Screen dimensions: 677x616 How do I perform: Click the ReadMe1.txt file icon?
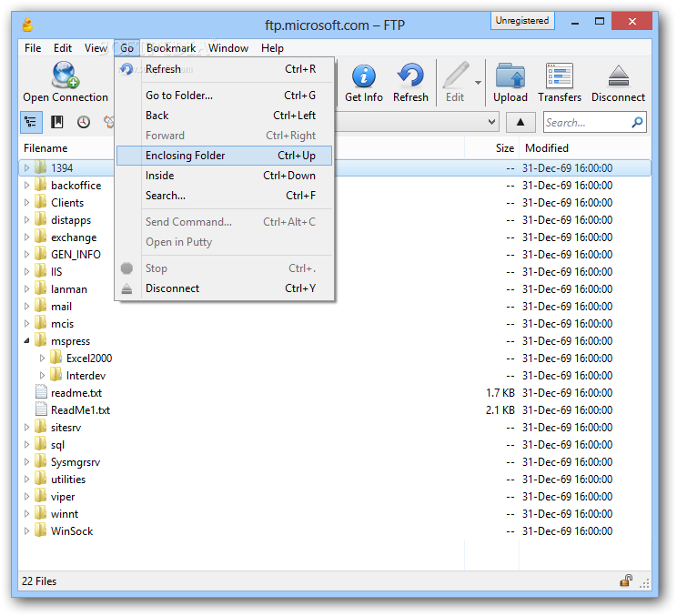click(x=41, y=409)
